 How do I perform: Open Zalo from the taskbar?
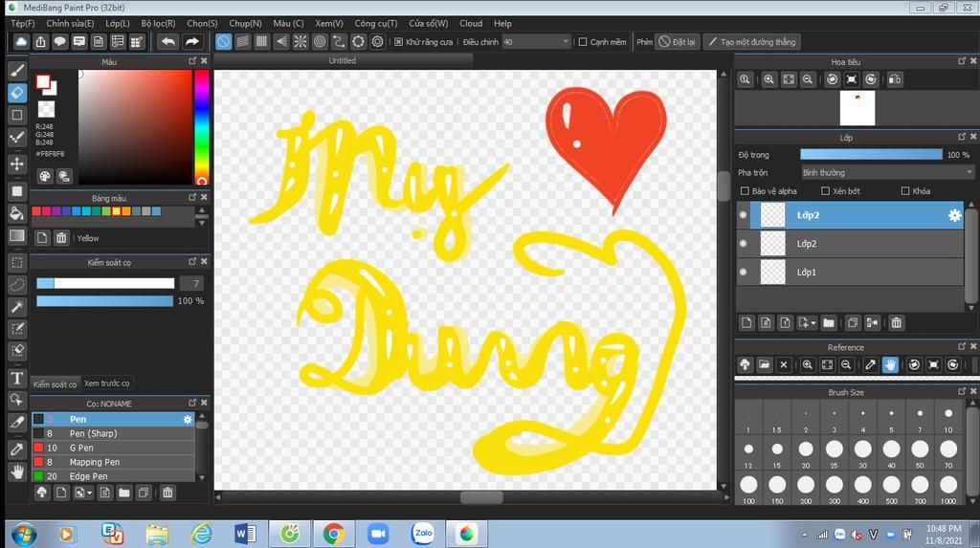click(422, 534)
